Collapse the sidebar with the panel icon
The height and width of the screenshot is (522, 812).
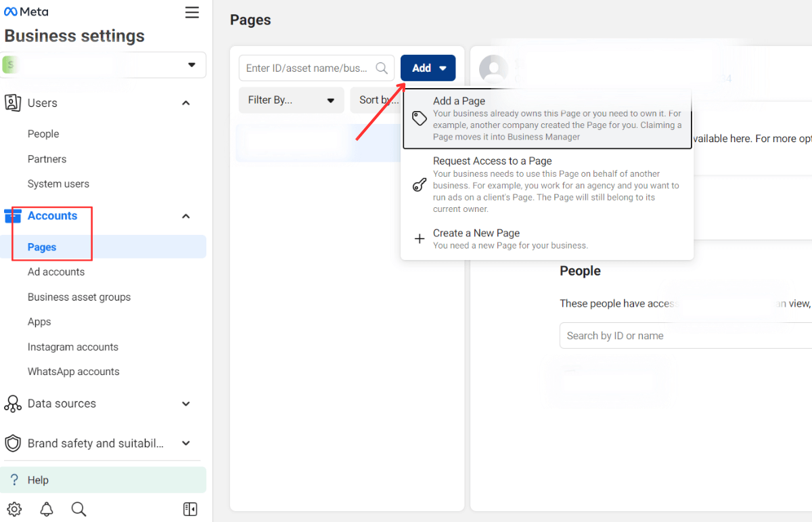click(x=190, y=508)
